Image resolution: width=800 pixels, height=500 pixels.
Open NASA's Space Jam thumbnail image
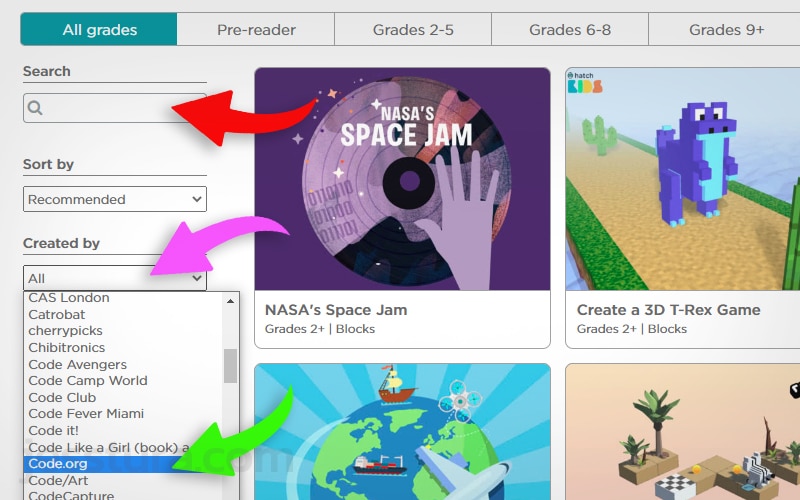(x=402, y=179)
